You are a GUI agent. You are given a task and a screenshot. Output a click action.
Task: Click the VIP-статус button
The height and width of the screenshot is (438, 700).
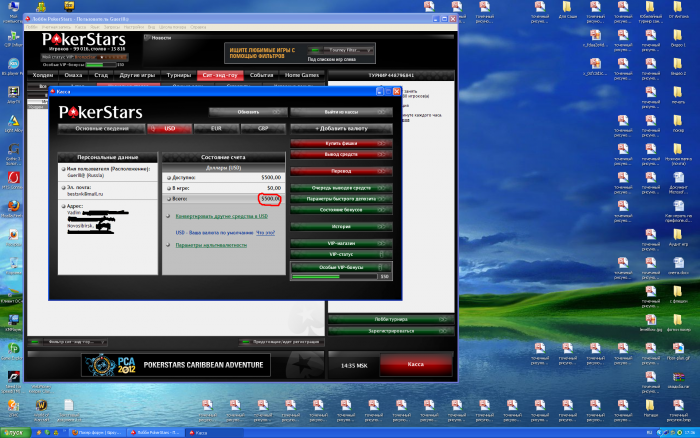[342, 254]
